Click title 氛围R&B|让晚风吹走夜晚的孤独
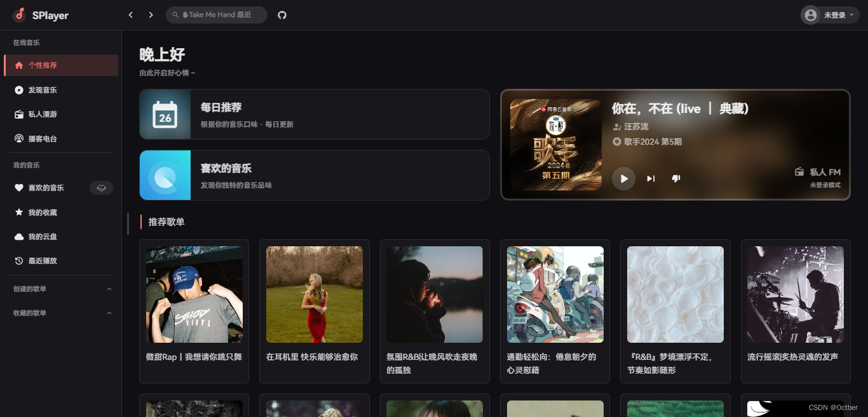Screen dimensions: 868x417 pyautogui.click(x=432, y=363)
